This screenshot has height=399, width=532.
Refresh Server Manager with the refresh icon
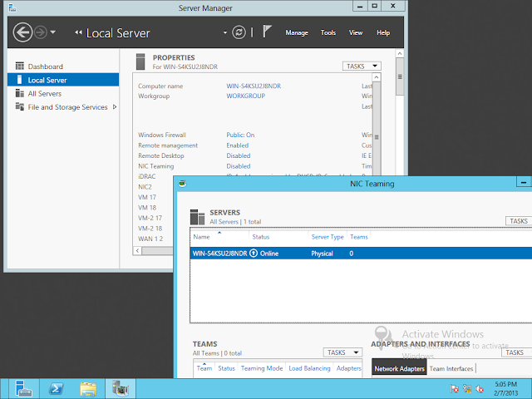point(239,32)
